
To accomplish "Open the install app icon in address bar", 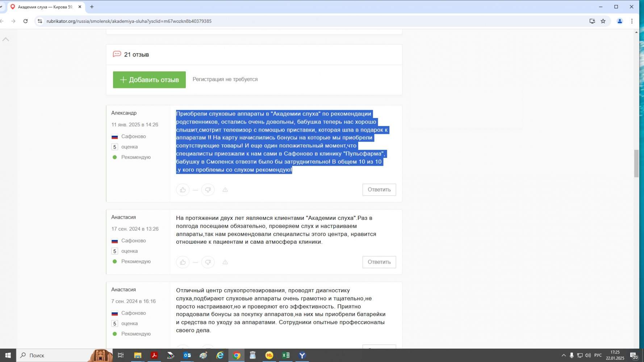I will [592, 21].
